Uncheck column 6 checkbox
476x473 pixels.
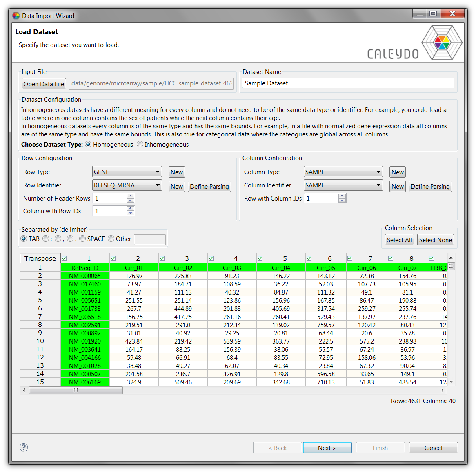tap(309, 258)
